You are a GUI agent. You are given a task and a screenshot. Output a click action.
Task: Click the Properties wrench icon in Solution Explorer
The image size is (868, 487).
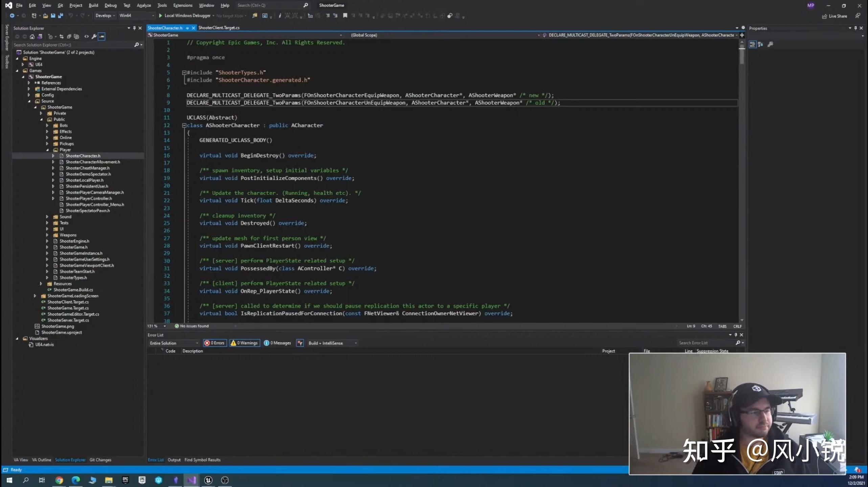[x=94, y=37]
